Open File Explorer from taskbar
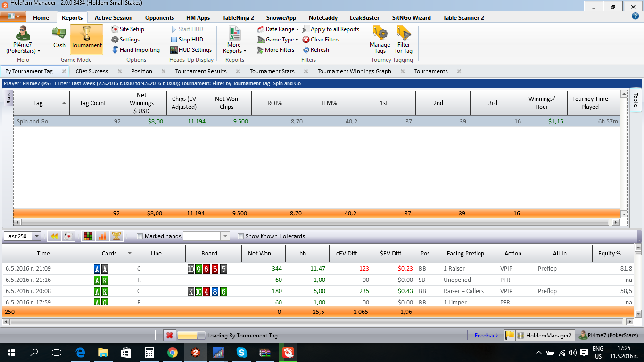This screenshot has height=362, width=644. click(103, 353)
